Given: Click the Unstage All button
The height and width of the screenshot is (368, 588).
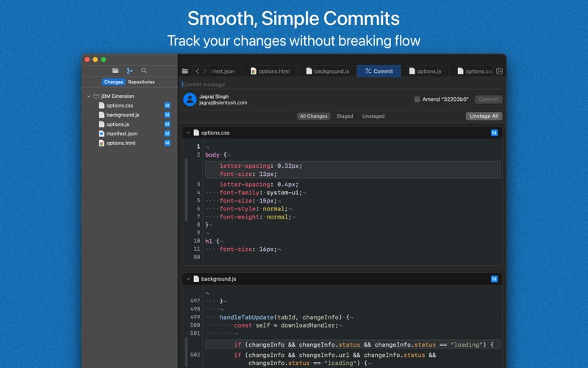Looking at the screenshot, I should click(484, 116).
